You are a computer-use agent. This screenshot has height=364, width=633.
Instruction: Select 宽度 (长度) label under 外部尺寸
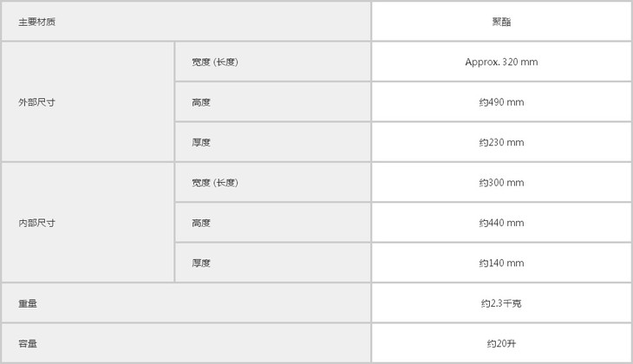(215, 62)
